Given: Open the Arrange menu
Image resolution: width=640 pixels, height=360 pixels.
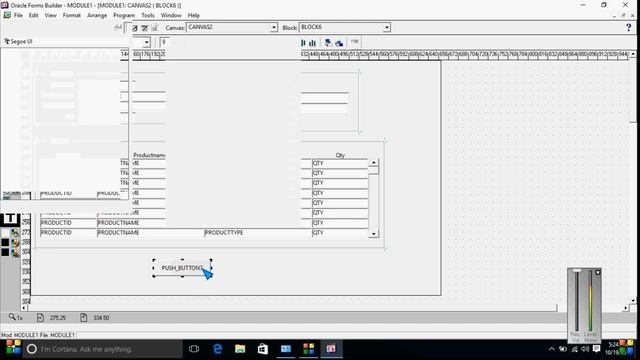Looking at the screenshot, I should tap(97, 16).
